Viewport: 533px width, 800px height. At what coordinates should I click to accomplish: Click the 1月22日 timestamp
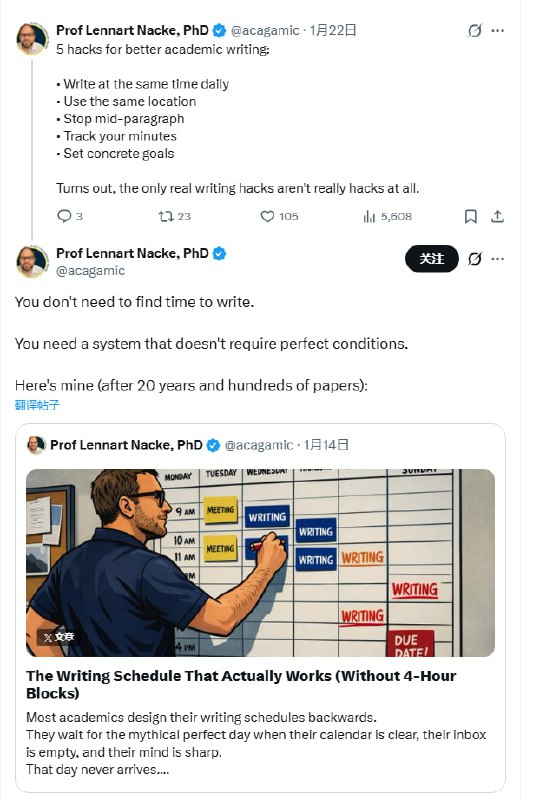pos(333,30)
